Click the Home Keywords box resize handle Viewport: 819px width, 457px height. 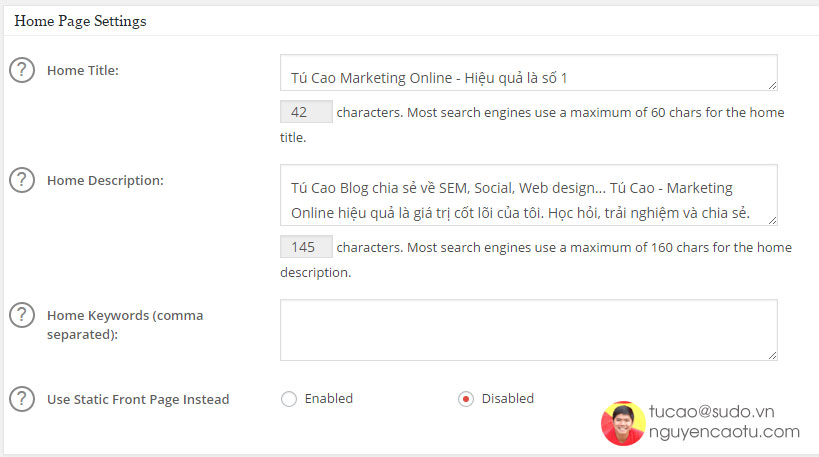(x=772, y=355)
